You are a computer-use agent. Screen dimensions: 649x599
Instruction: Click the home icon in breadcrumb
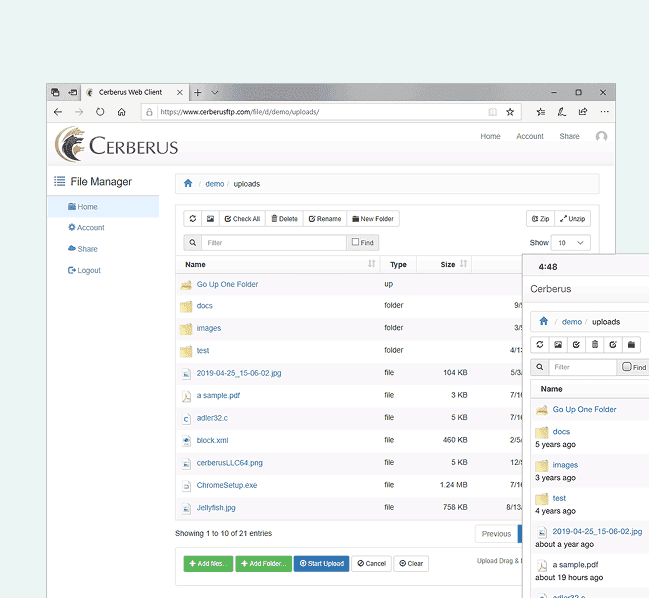pos(187,184)
